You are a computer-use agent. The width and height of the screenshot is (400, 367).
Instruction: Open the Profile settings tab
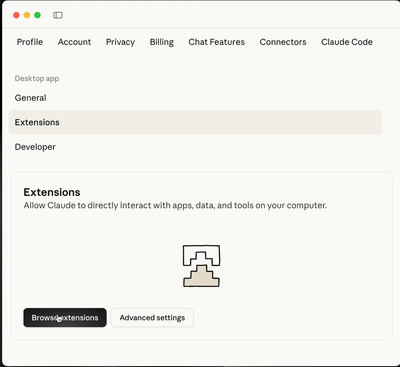click(x=30, y=42)
